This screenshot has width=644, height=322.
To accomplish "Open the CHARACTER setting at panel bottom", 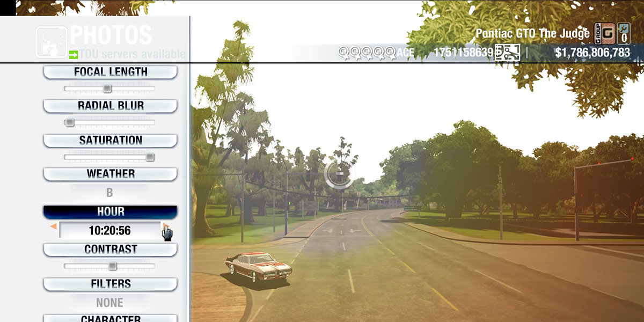I will tap(110, 318).
